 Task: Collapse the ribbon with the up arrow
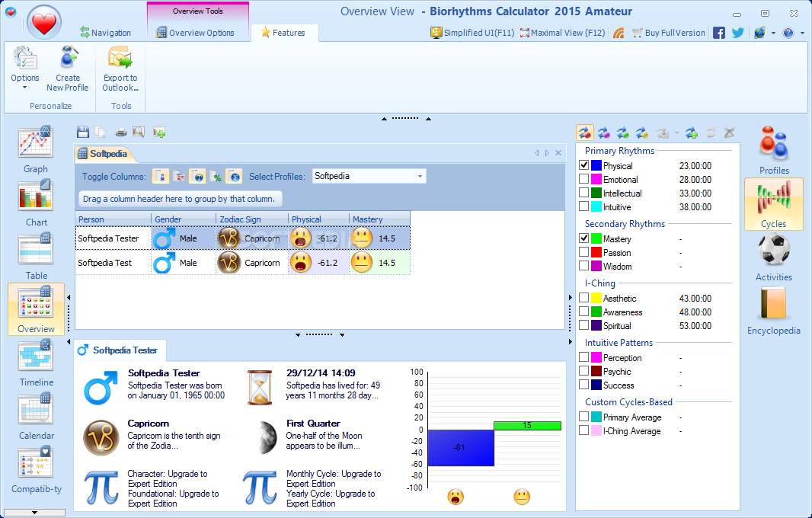pyautogui.click(x=384, y=119)
